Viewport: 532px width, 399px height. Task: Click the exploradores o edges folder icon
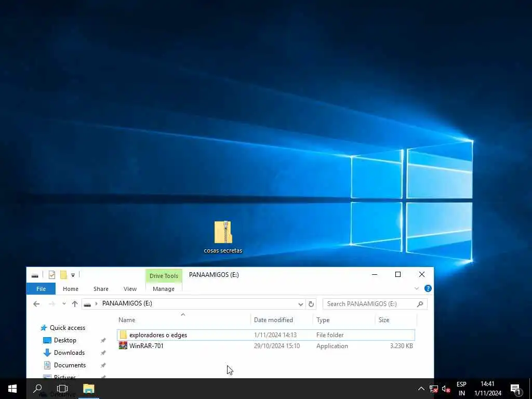pos(123,335)
